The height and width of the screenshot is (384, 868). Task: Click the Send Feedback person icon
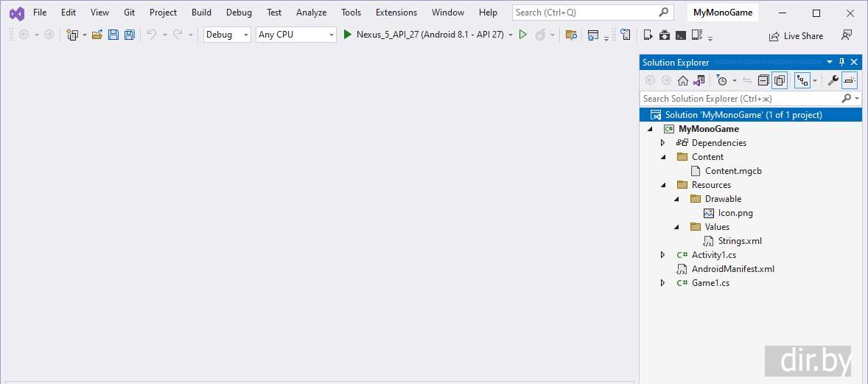[847, 35]
